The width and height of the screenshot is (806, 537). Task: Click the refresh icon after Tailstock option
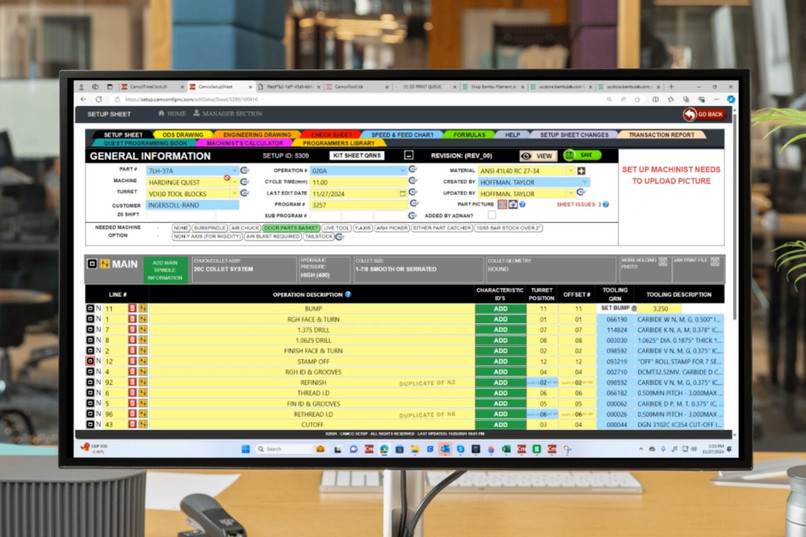pos(339,236)
